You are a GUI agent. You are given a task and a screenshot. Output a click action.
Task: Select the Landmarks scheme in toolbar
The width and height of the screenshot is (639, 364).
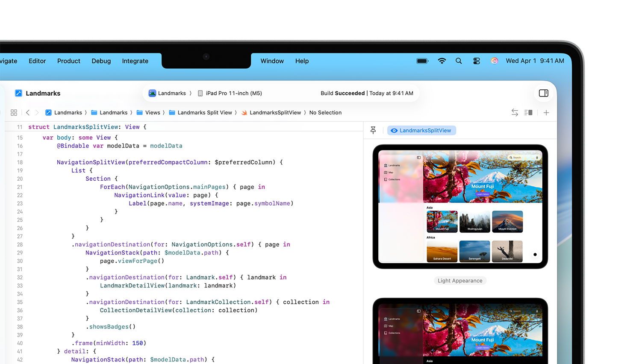click(x=168, y=93)
